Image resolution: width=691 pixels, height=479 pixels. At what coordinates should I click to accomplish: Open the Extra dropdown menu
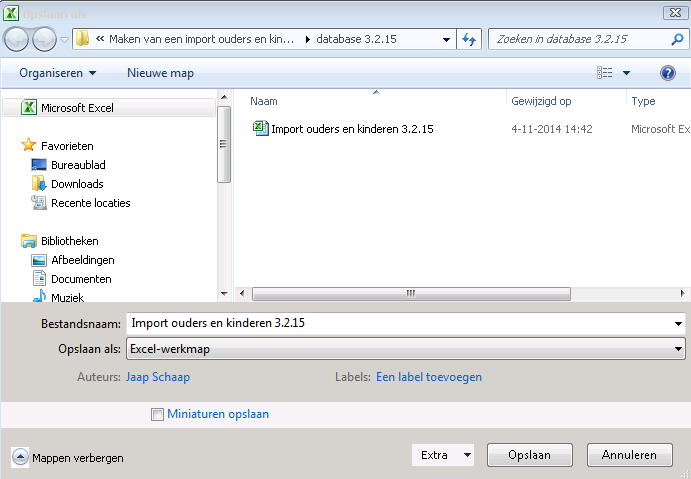tap(443, 455)
